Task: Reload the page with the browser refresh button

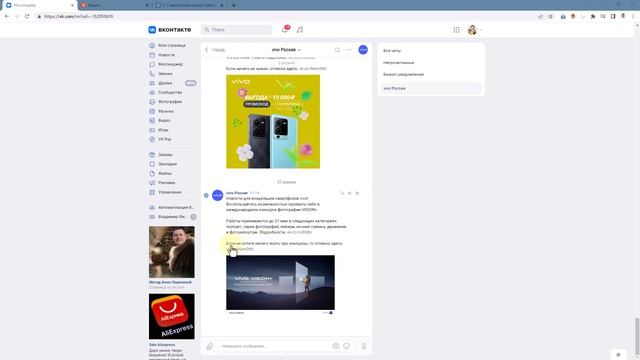Action: tap(27, 16)
